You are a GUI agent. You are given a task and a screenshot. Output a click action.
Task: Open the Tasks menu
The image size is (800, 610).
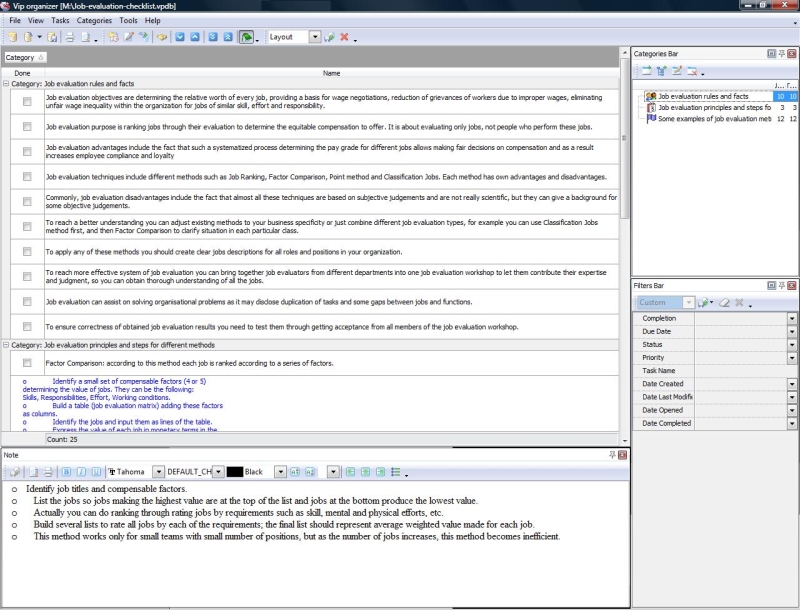60,20
